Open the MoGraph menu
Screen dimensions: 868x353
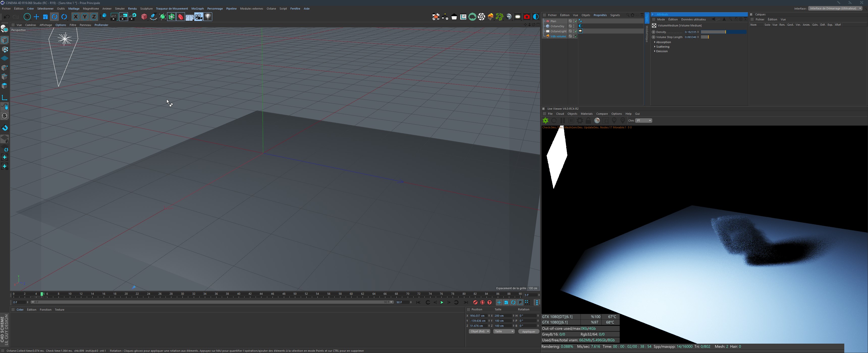(x=198, y=9)
